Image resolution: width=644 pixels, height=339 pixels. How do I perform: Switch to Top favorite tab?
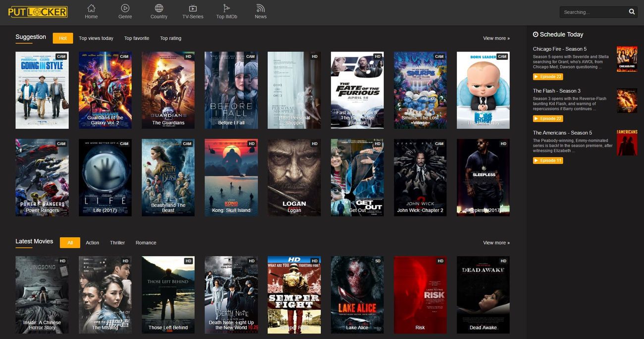point(137,38)
